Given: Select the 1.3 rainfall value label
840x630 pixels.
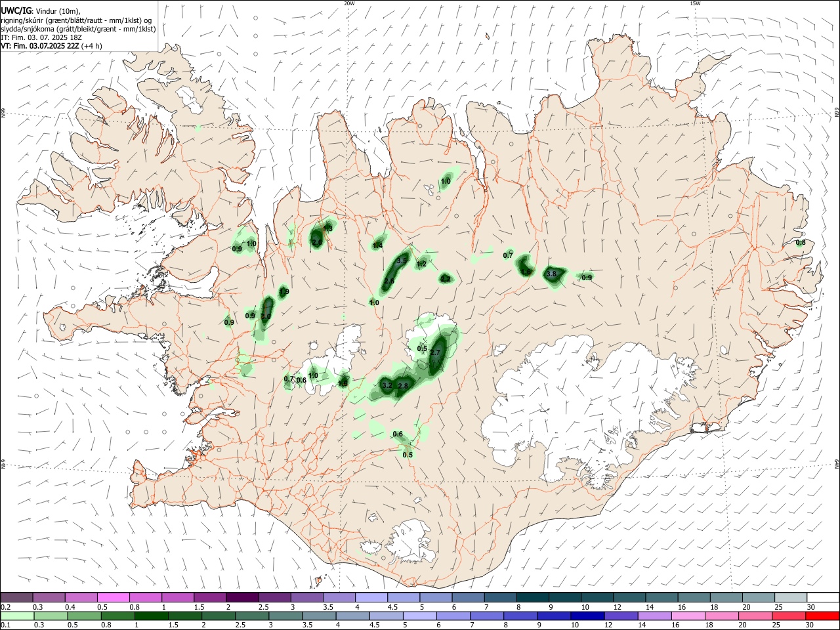Looking at the screenshot, I should 327,228.
